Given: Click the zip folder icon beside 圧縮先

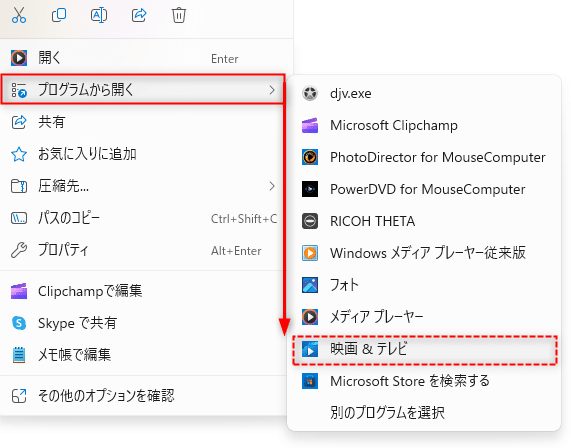Looking at the screenshot, I should (x=19, y=186).
